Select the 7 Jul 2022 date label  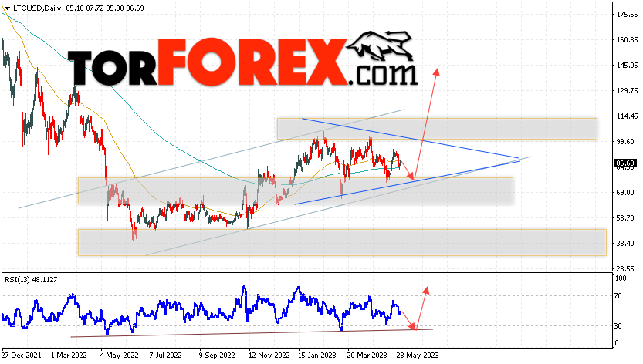coord(166,355)
